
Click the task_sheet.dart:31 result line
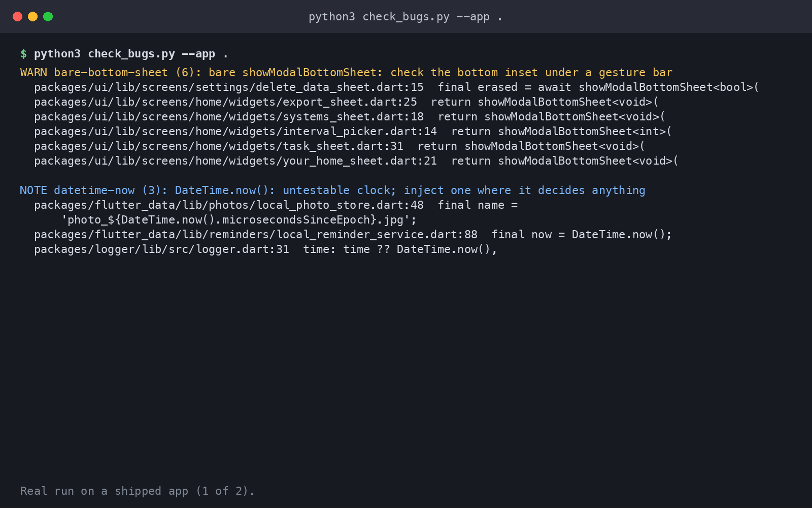tap(340, 146)
